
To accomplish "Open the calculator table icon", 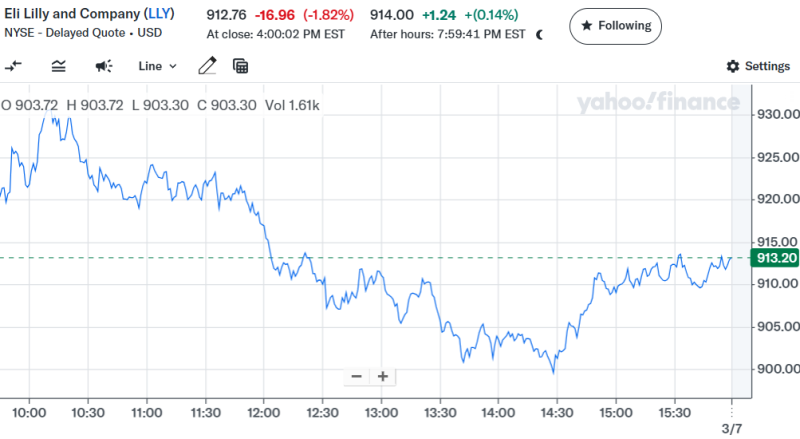I will 240,66.
